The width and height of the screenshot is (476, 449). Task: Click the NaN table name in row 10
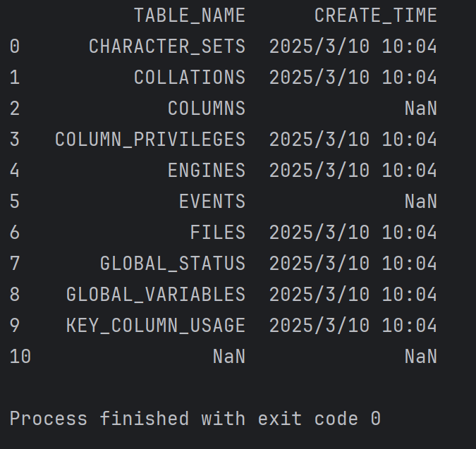(x=228, y=357)
